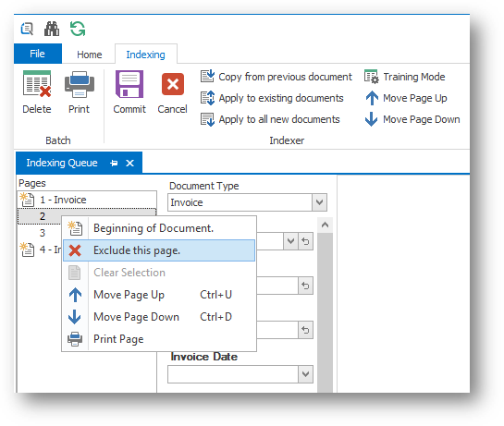
Task: Toggle Training Mode in the ribbon
Action: click(x=405, y=77)
